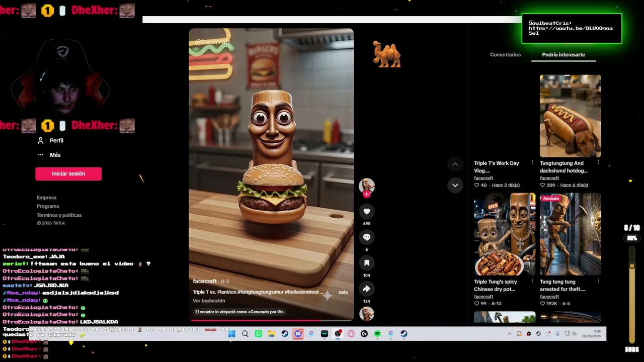Open options menu for Triple Tung's spicy Chinese dry pot
The image size is (644, 362).
[532, 282]
